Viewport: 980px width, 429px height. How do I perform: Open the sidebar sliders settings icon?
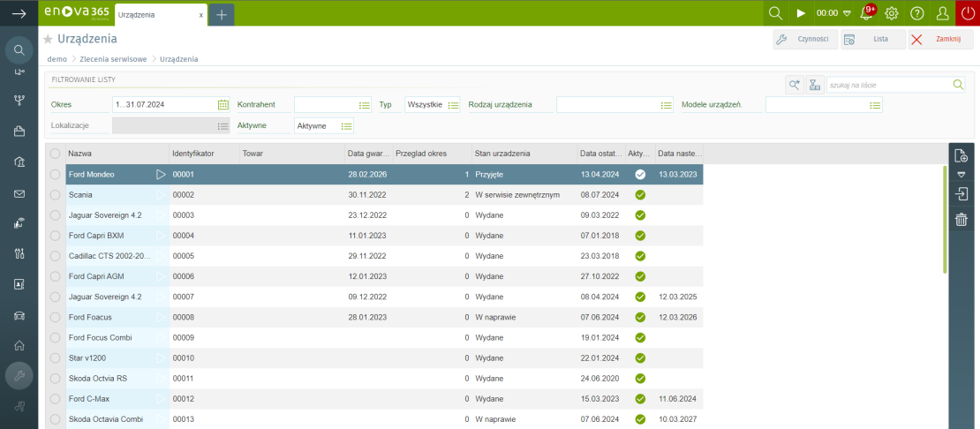coord(19,253)
